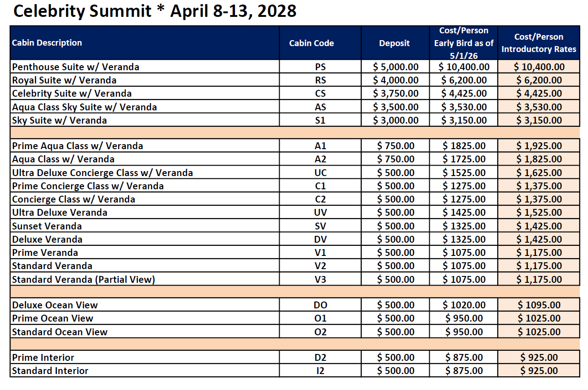588x390 pixels.
Task: Click the Deluxe Veranda description
Action: pyautogui.click(x=47, y=239)
